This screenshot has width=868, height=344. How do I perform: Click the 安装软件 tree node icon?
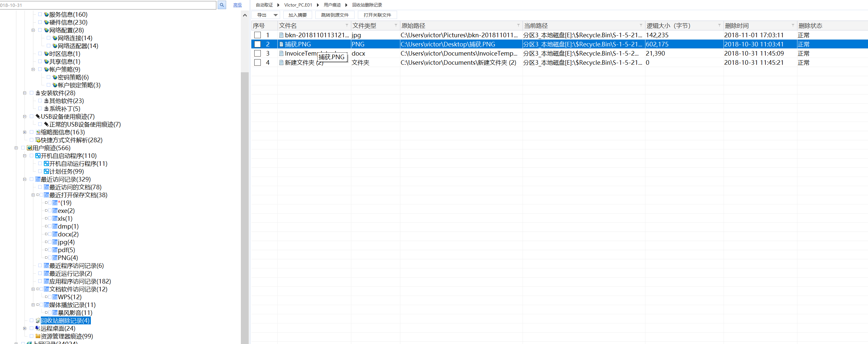tap(38, 93)
